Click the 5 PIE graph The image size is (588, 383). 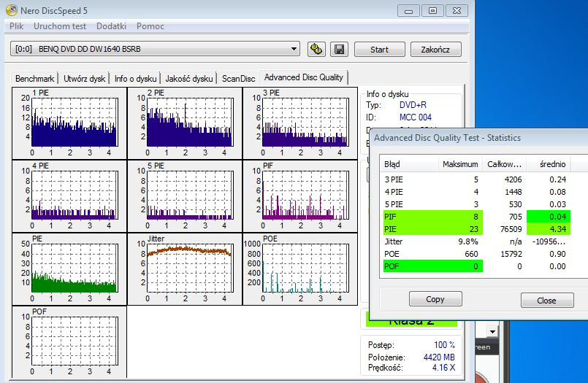click(x=185, y=196)
